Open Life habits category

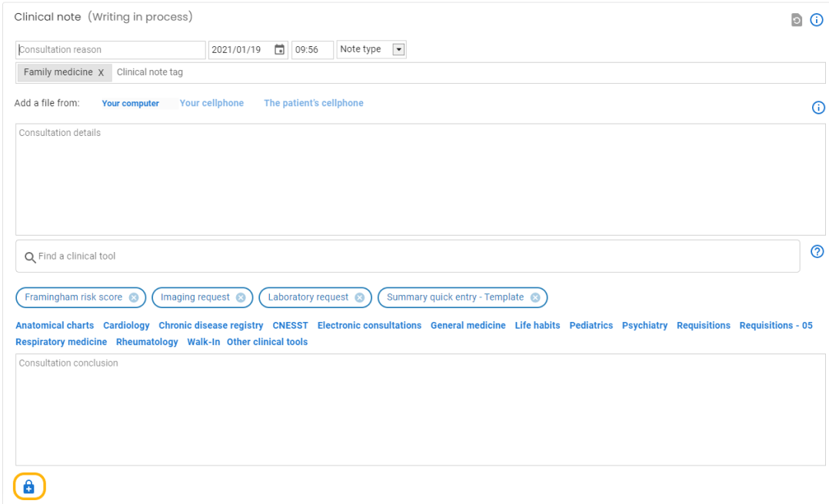[537, 326]
